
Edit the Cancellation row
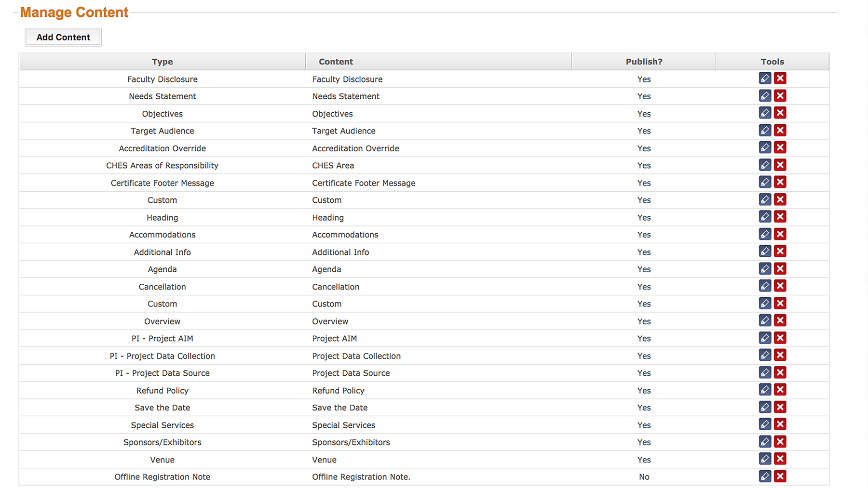click(x=765, y=286)
